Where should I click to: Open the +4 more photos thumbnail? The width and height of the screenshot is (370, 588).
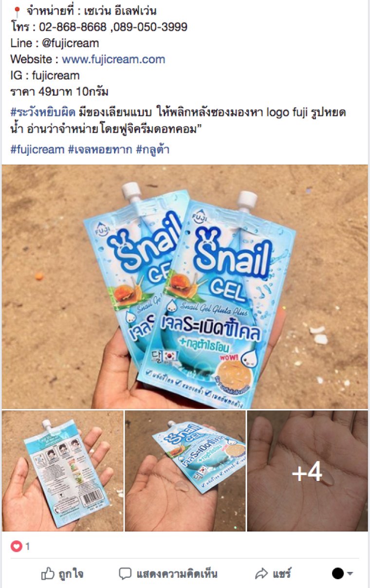(307, 471)
